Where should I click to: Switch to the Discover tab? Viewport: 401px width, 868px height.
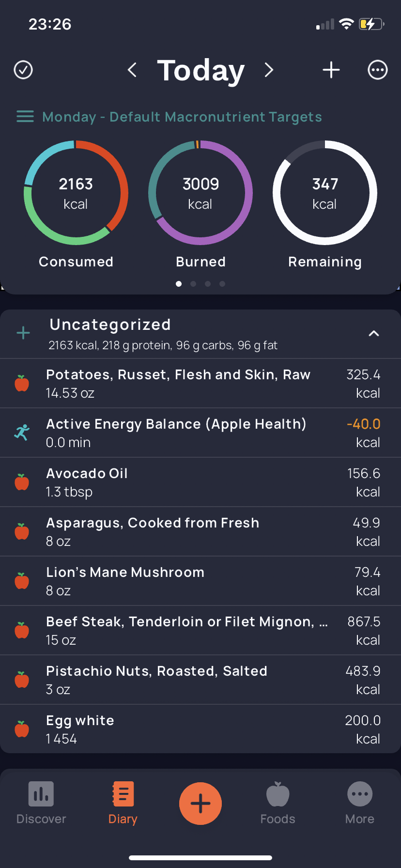click(41, 803)
